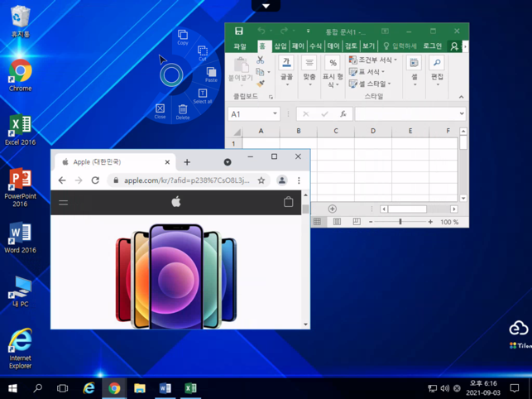Click the Excel zoom in plus button
This screenshot has width=532, height=399.
(430, 222)
